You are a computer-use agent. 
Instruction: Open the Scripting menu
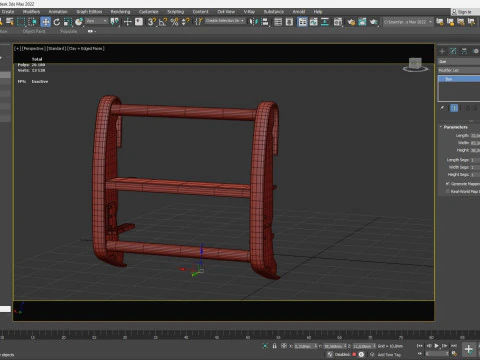(176, 12)
